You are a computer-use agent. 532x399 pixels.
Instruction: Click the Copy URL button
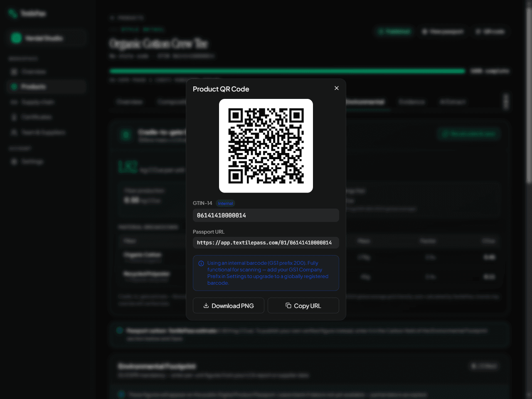click(x=303, y=305)
